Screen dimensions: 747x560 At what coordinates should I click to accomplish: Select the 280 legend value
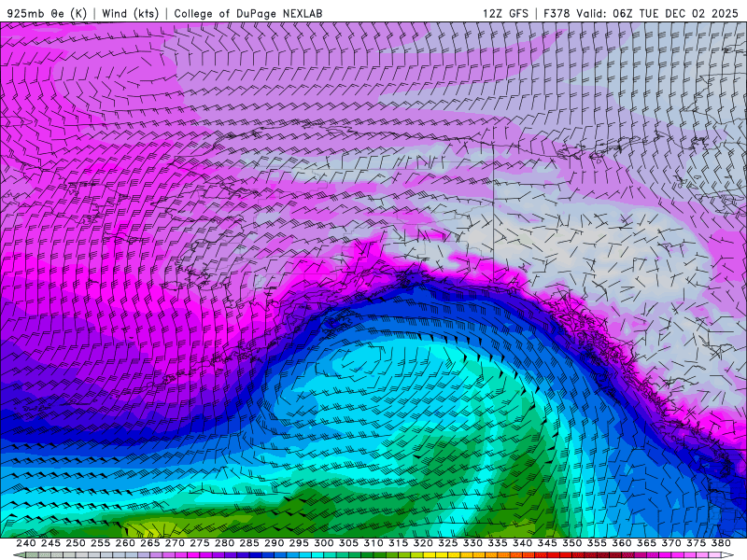[x=224, y=543]
